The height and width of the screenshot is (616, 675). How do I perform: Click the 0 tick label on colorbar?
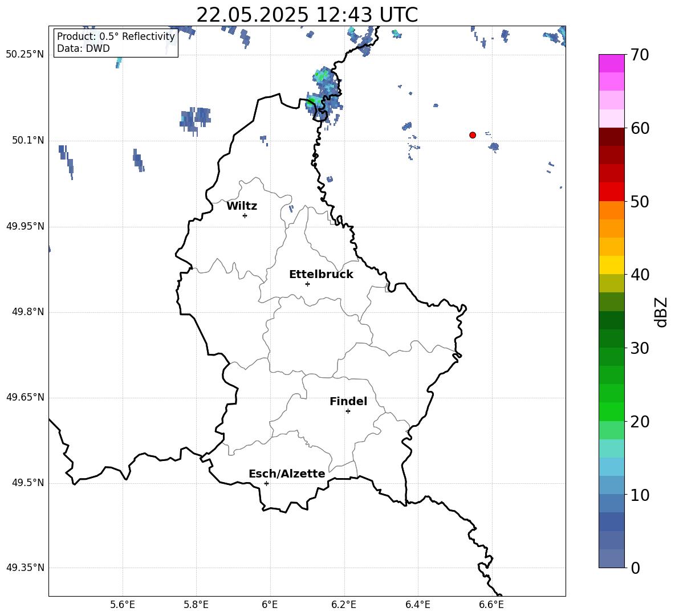[x=635, y=568]
